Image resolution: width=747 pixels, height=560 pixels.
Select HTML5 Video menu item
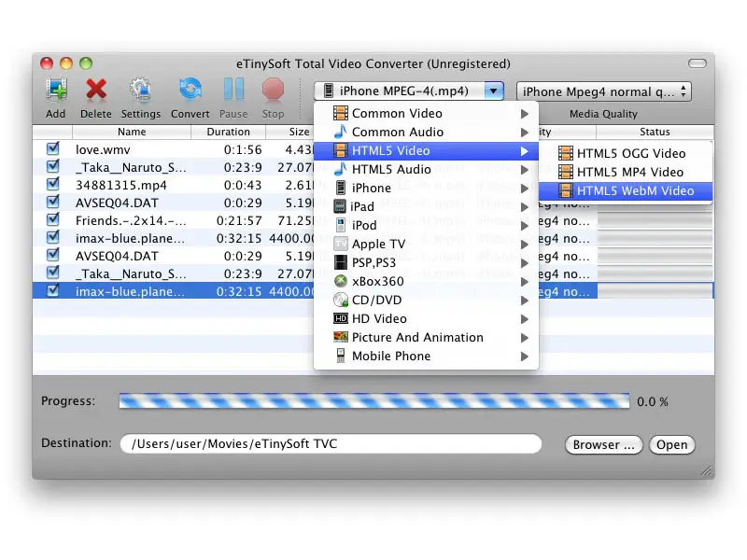[427, 151]
